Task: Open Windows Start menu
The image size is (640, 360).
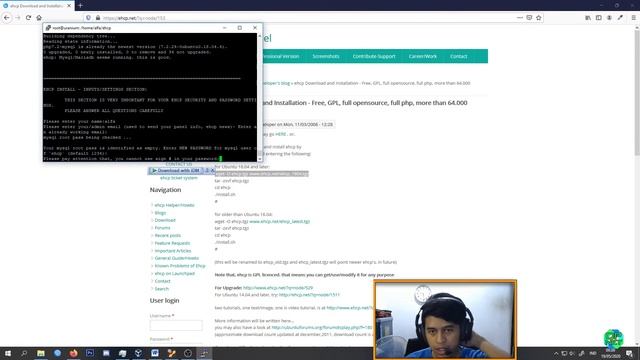Action: click(x=7, y=353)
